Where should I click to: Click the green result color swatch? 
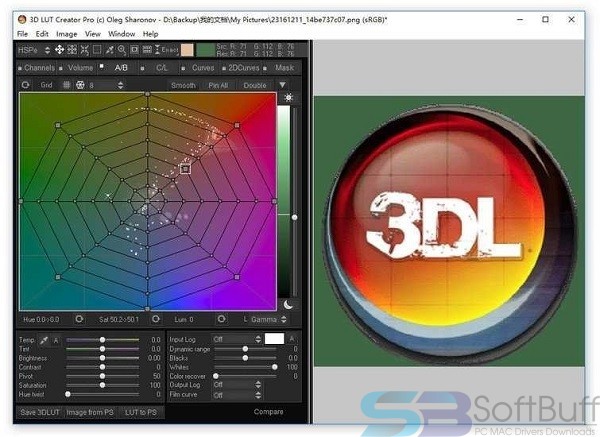point(205,50)
